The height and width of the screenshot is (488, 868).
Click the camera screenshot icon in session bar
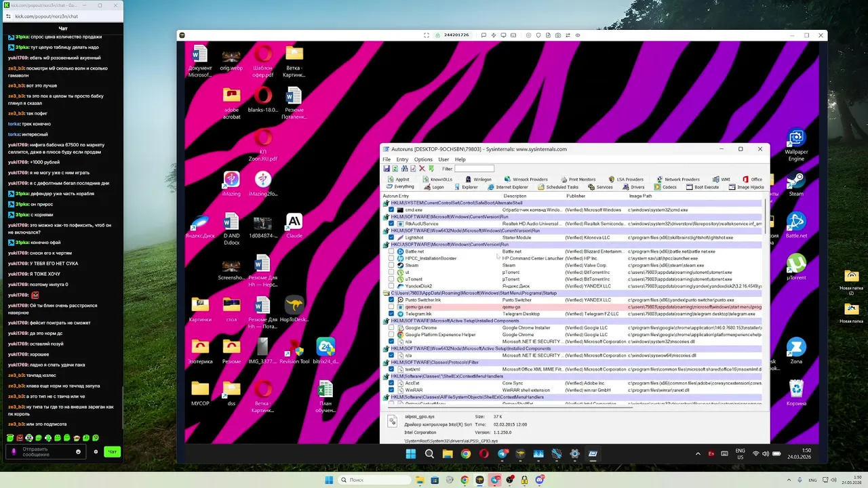pyautogui.click(x=558, y=35)
